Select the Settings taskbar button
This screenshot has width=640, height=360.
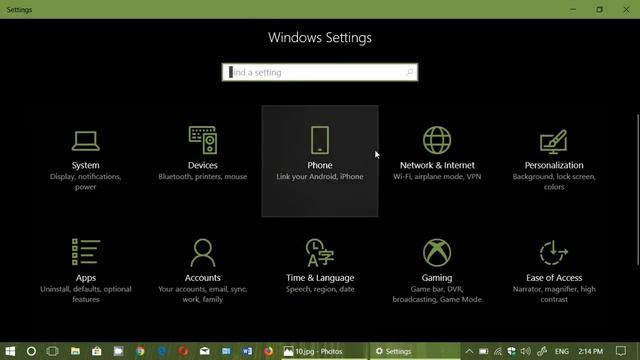[415, 351]
